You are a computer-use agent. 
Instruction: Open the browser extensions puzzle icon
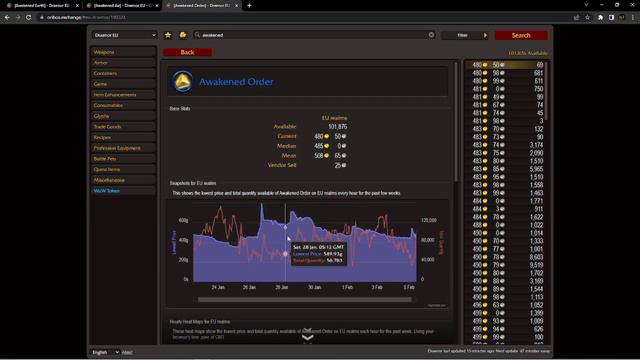[x=600, y=17]
